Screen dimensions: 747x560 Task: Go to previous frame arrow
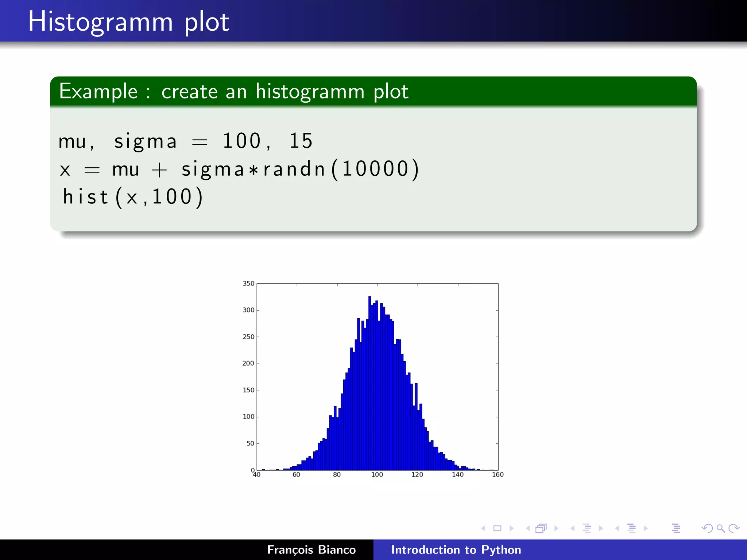(x=528, y=528)
